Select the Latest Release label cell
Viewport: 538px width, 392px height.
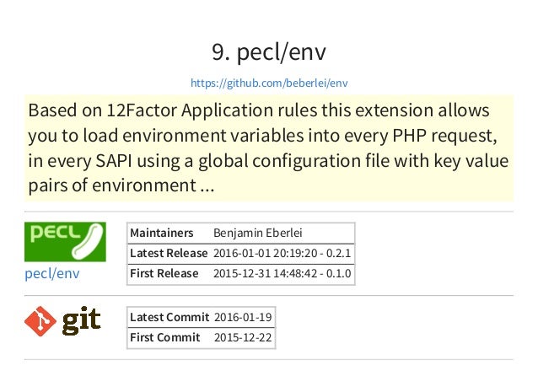point(169,254)
